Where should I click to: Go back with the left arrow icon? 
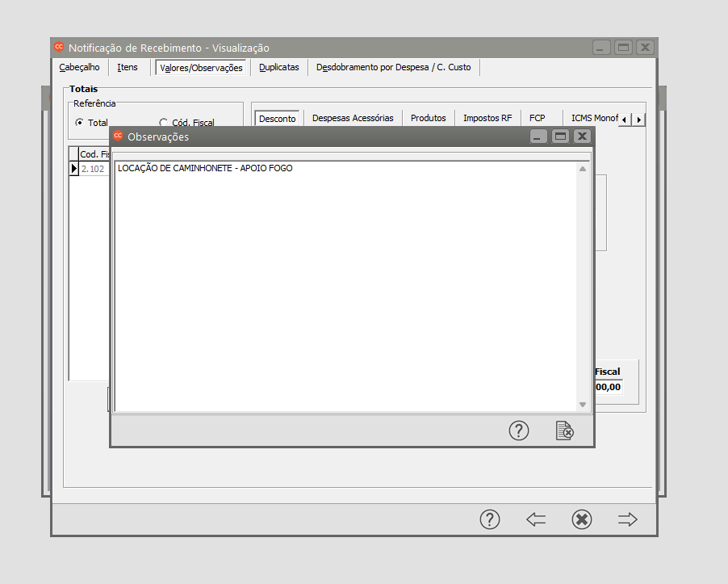(536, 519)
